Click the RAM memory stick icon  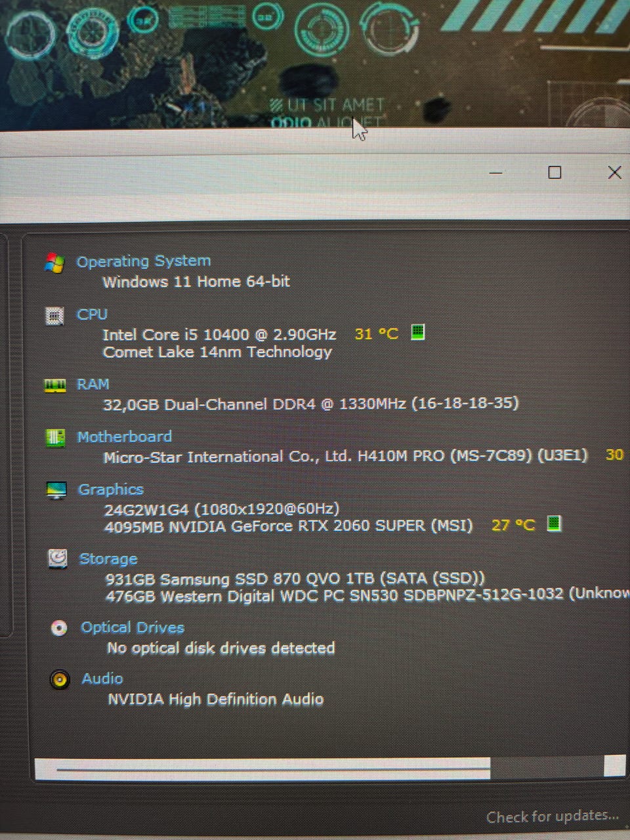(x=55, y=385)
